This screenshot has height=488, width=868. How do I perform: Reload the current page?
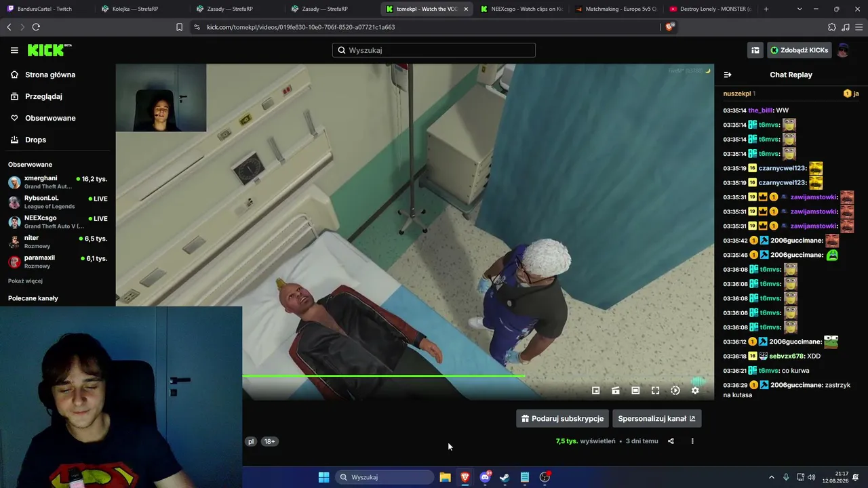(36, 27)
